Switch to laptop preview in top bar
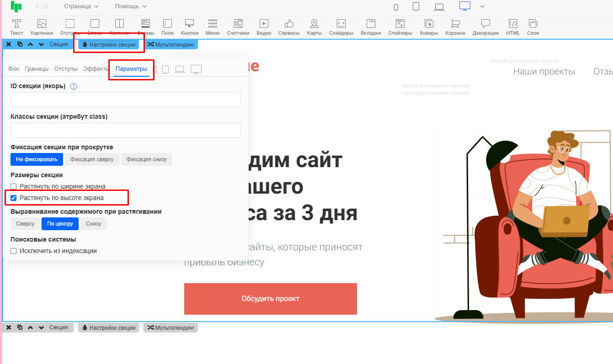Viewport: 613px width, 364px height. click(x=439, y=7)
